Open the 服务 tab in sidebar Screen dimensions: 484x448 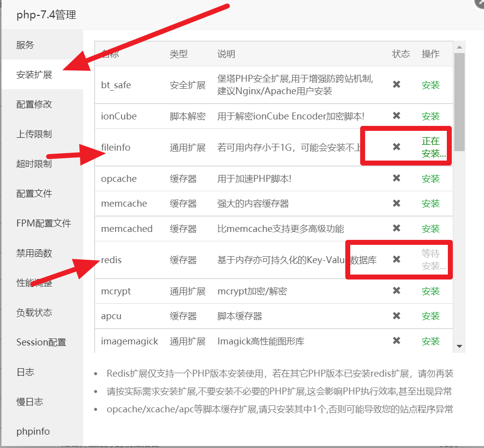click(x=25, y=45)
